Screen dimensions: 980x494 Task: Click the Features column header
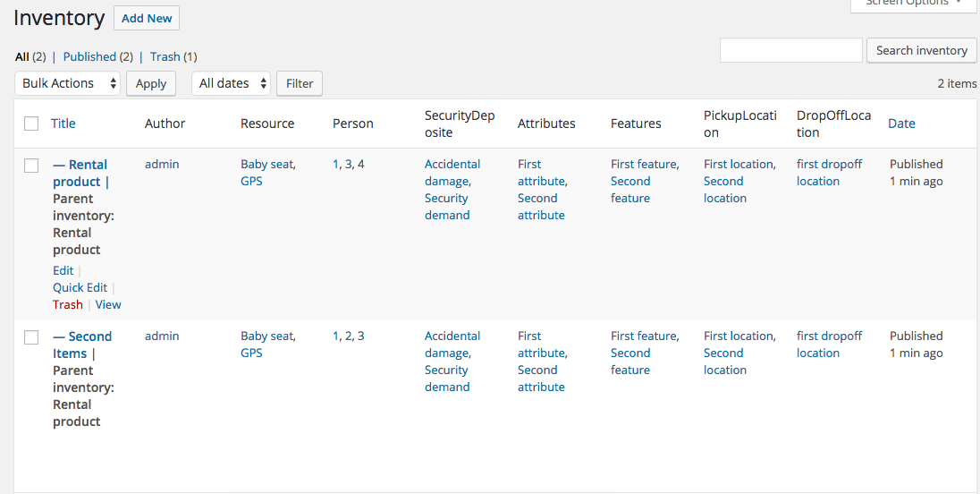click(x=637, y=123)
